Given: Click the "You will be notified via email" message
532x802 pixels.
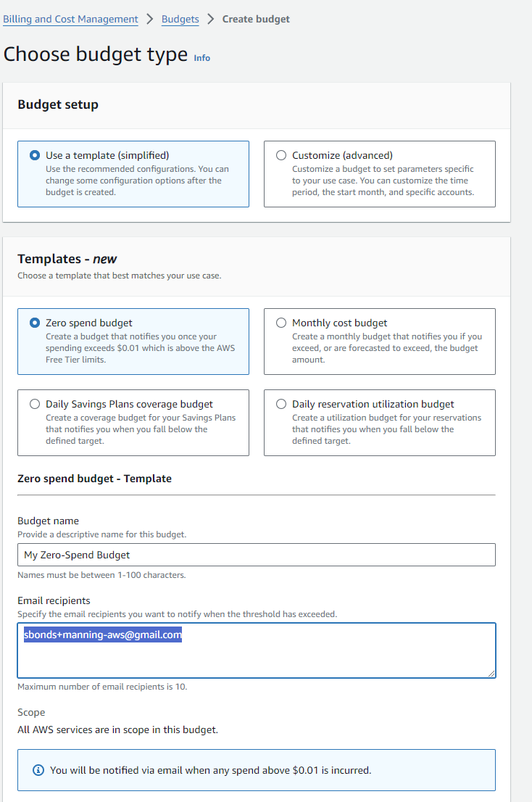Looking at the screenshot, I should 210,770.
